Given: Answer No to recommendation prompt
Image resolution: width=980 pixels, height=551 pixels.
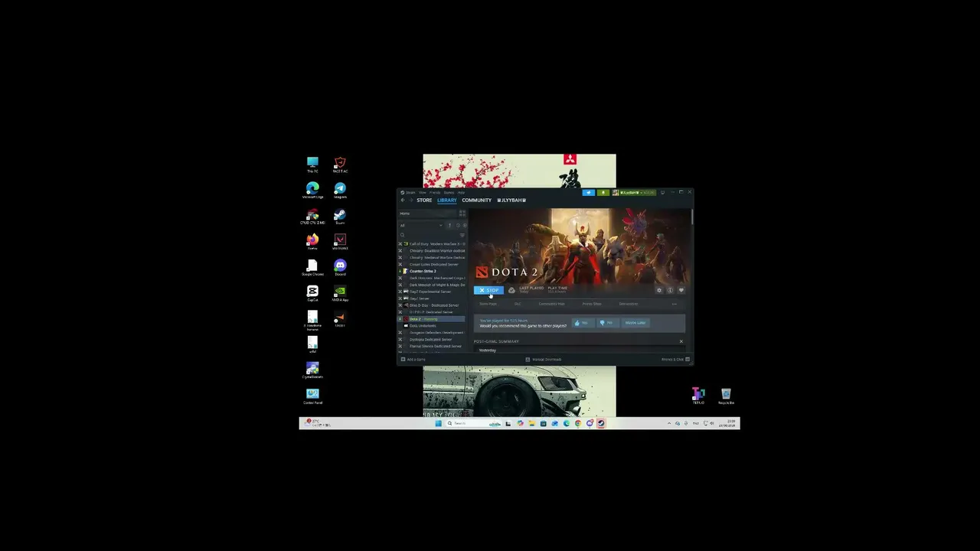Looking at the screenshot, I should point(606,323).
